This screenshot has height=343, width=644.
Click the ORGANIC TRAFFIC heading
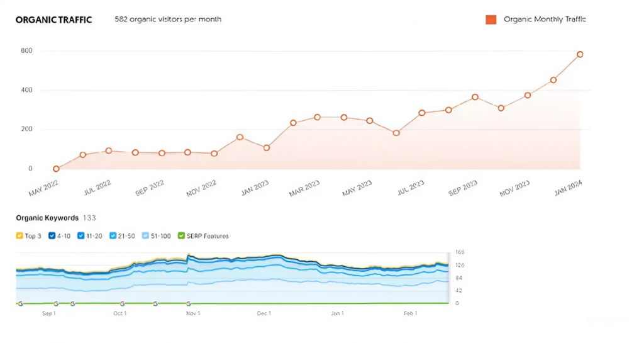(x=53, y=20)
